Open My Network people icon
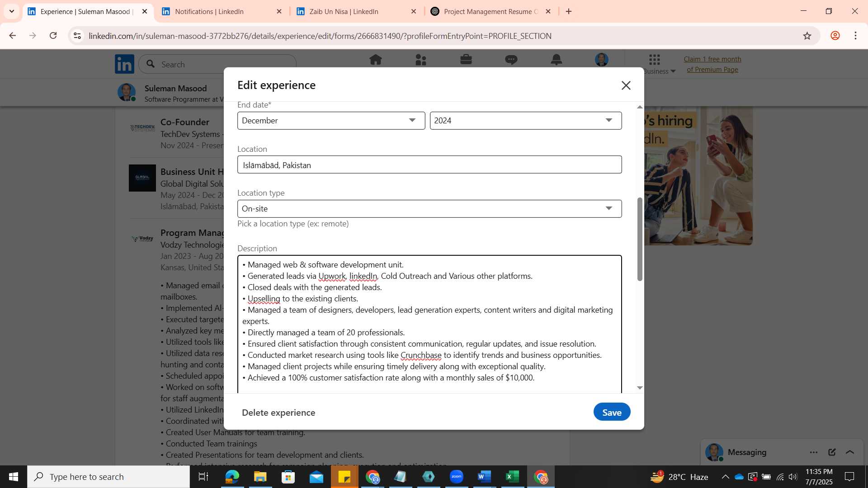868x488 pixels. tap(420, 60)
